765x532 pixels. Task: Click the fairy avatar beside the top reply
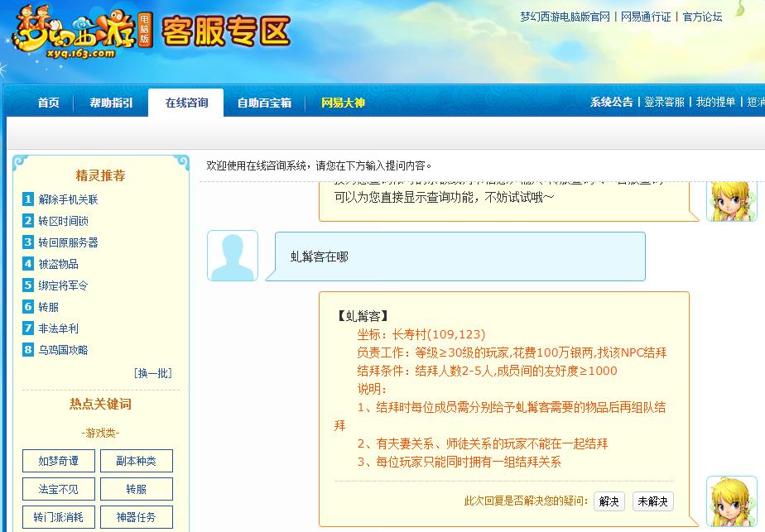point(731,201)
